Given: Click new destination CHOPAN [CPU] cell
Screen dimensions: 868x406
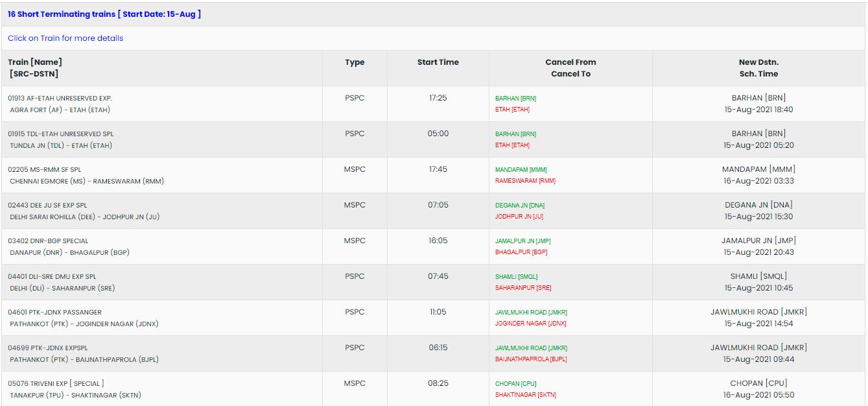Looking at the screenshot, I should pyautogui.click(x=758, y=383).
